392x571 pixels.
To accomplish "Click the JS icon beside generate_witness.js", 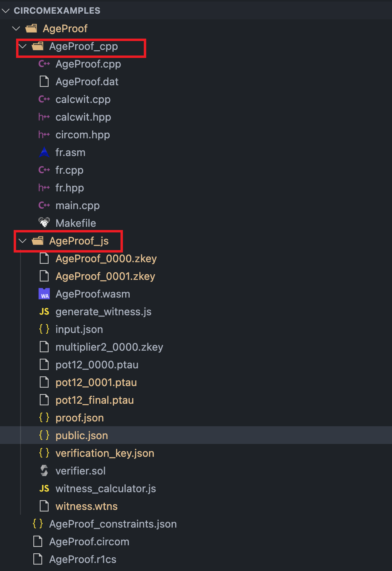I will pos(44,311).
